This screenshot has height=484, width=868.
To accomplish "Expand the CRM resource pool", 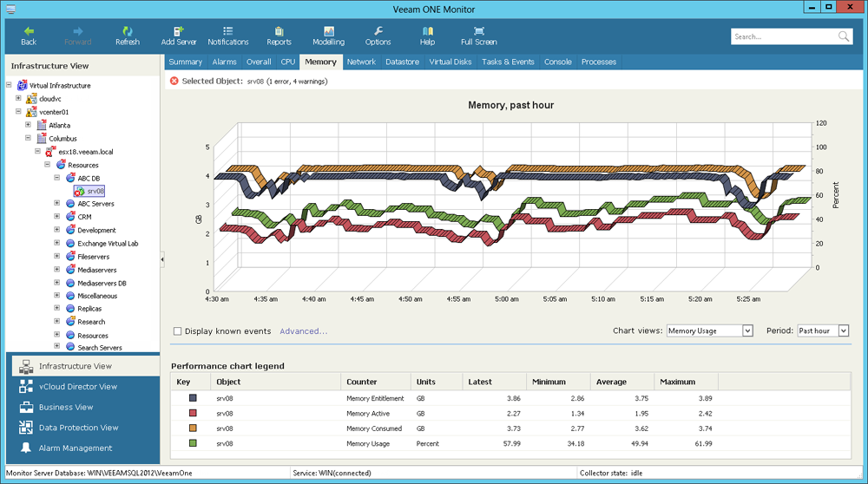I will point(57,216).
